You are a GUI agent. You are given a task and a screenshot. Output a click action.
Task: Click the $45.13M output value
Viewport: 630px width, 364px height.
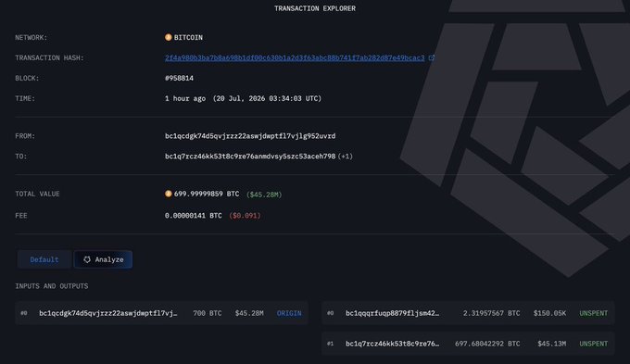pyautogui.click(x=551, y=344)
